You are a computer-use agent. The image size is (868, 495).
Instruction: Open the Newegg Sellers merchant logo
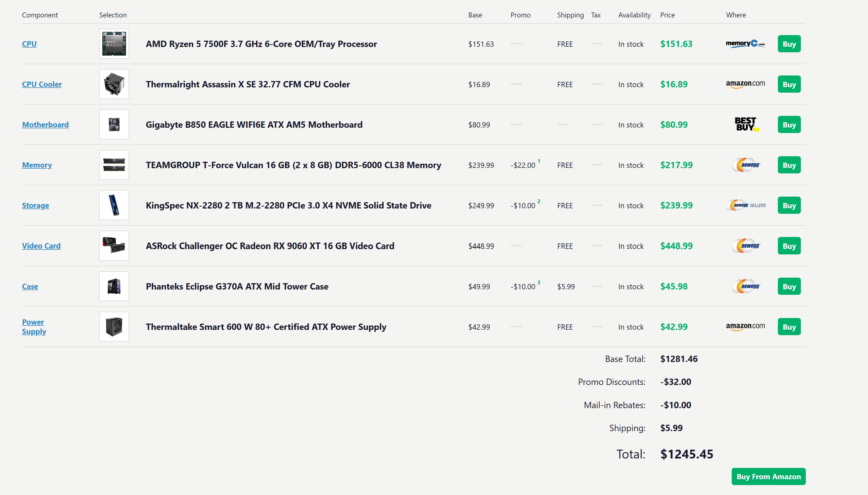click(x=746, y=205)
